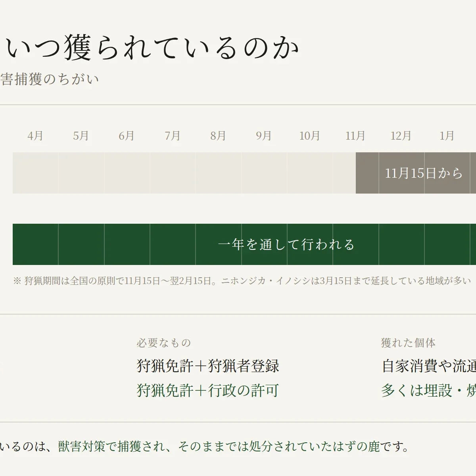Select the subtitle '害捕獲のちがい'
Image resolution: width=476 pixels, height=476 pixels.
[x=50, y=79]
